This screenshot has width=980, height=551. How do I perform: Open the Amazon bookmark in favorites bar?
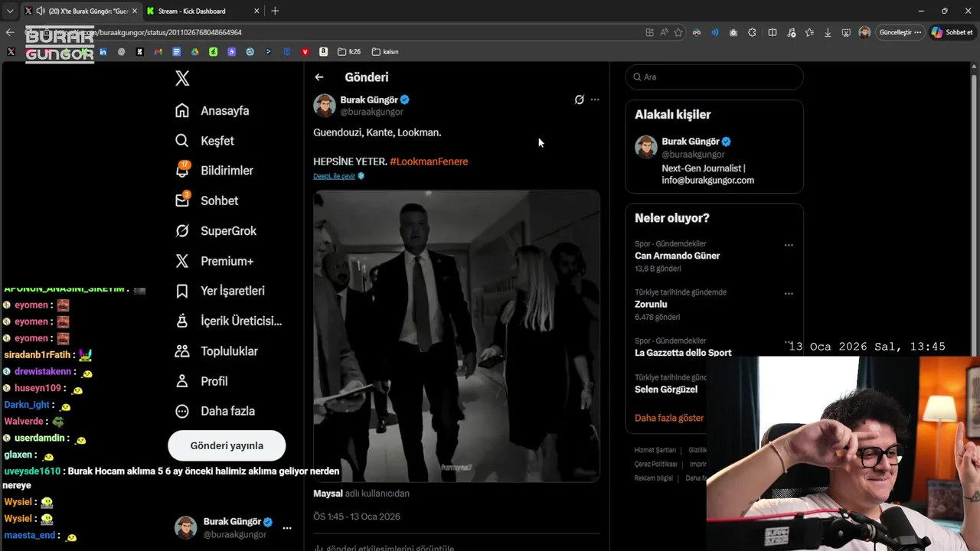tap(323, 52)
